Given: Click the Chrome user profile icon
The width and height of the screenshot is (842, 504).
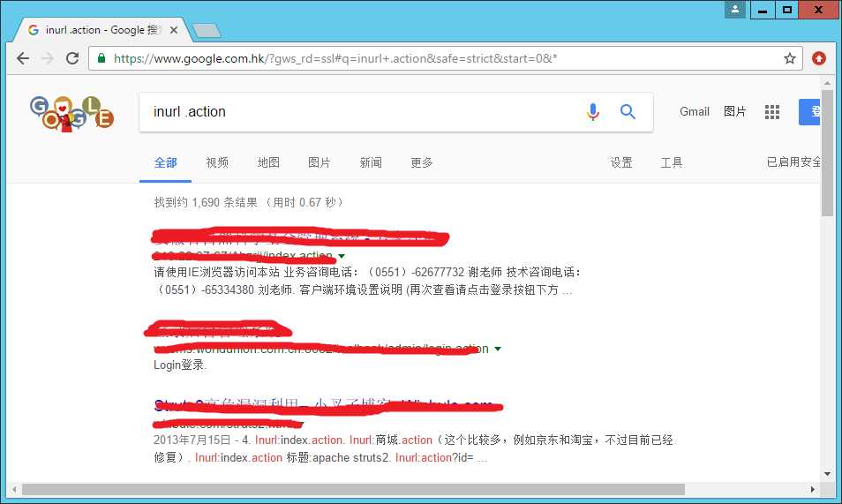Looking at the screenshot, I should (735, 9).
